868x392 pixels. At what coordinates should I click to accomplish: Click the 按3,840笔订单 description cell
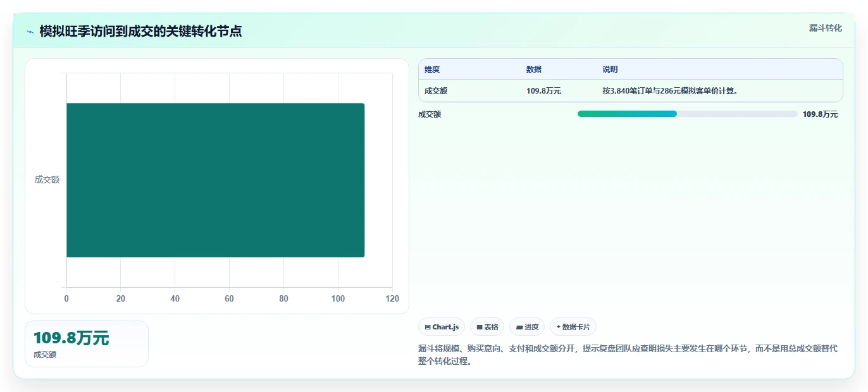pyautogui.click(x=671, y=91)
